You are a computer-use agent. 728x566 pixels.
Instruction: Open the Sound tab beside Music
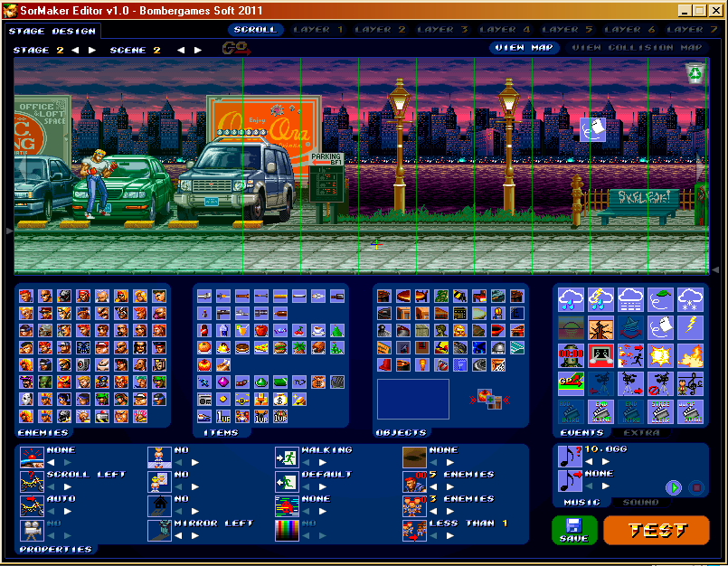click(x=640, y=503)
